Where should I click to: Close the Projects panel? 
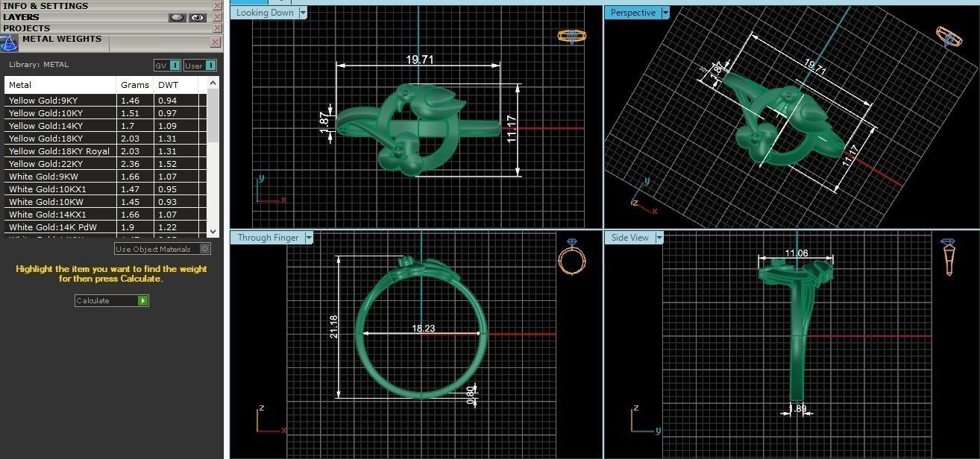pyautogui.click(x=217, y=28)
